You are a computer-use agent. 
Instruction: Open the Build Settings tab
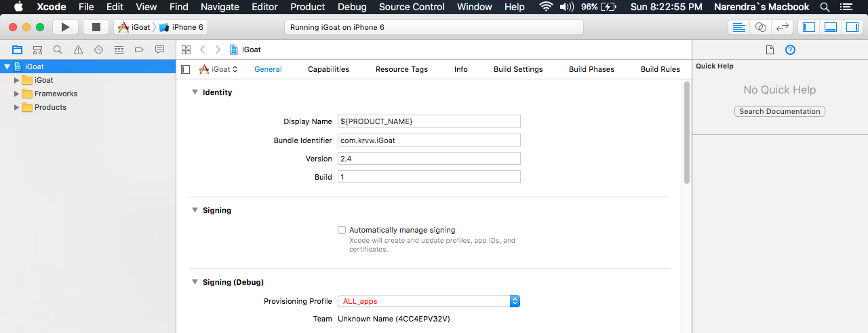(x=518, y=69)
